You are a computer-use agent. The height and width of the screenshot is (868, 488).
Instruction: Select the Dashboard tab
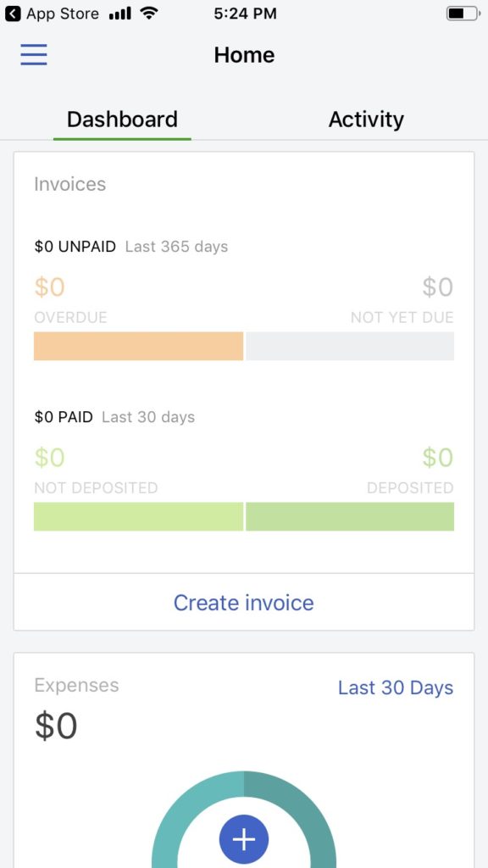coord(122,120)
